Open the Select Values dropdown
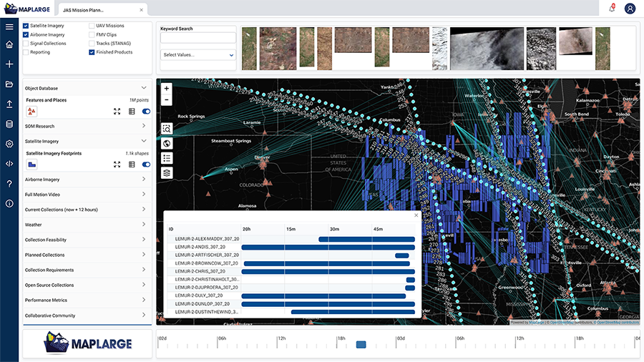 click(198, 54)
